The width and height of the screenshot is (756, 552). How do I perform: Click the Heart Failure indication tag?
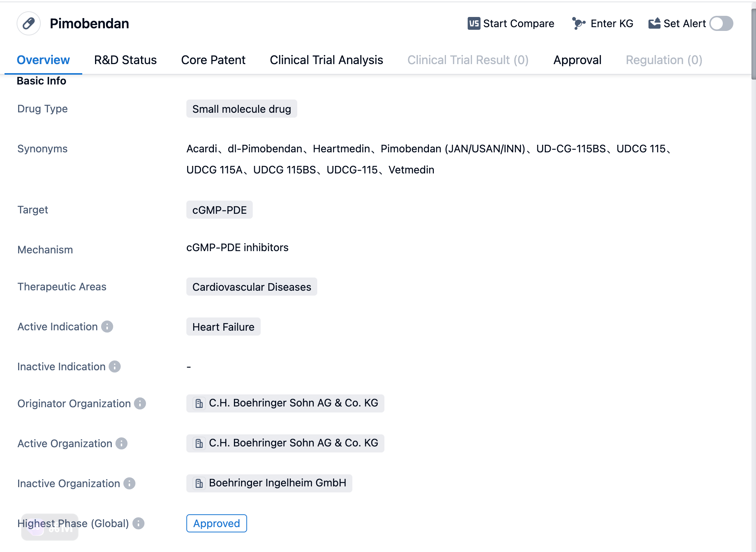224,327
